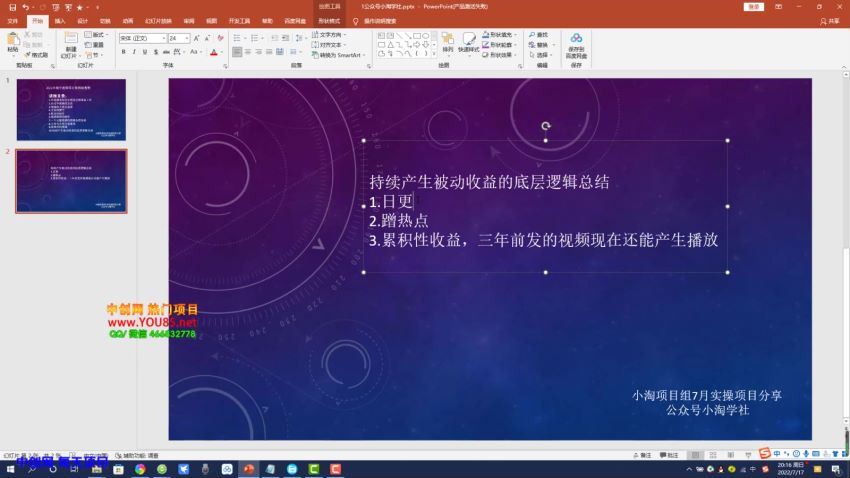Click the font color red A swatch
This screenshot has height=478, width=850.
click(x=214, y=53)
